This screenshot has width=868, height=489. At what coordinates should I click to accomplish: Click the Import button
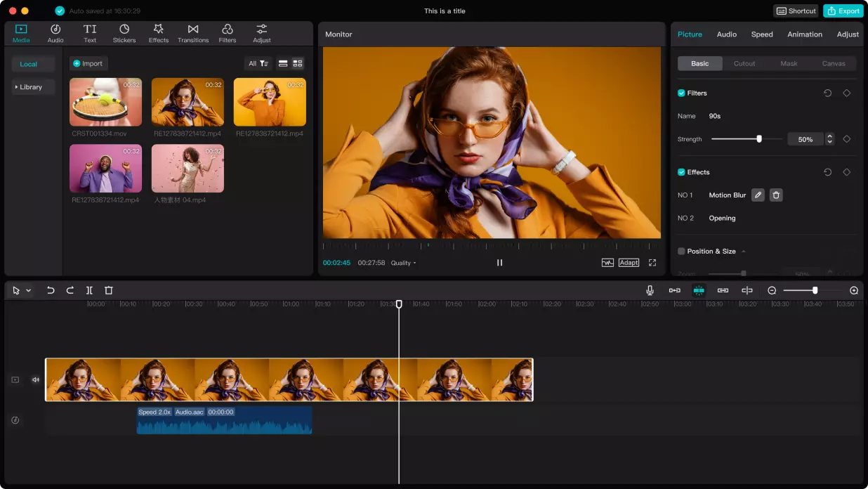pos(88,63)
